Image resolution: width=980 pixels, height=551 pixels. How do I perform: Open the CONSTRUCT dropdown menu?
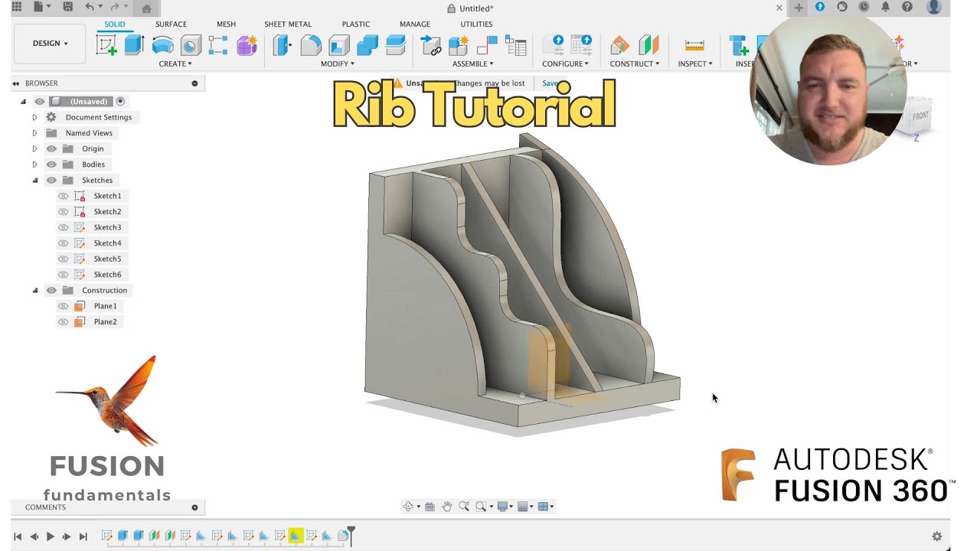(x=635, y=64)
